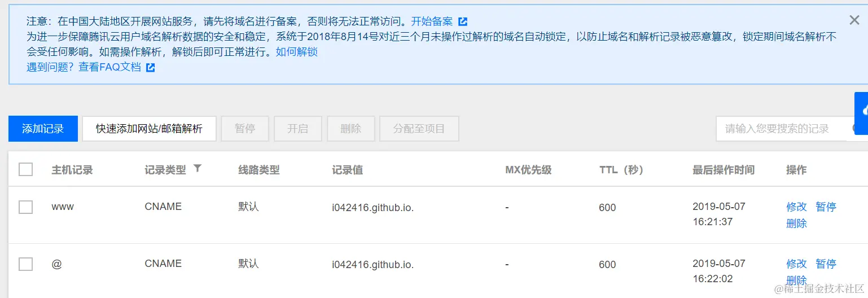Open the record type filter funnel icon
This screenshot has height=298, width=868.
point(197,168)
